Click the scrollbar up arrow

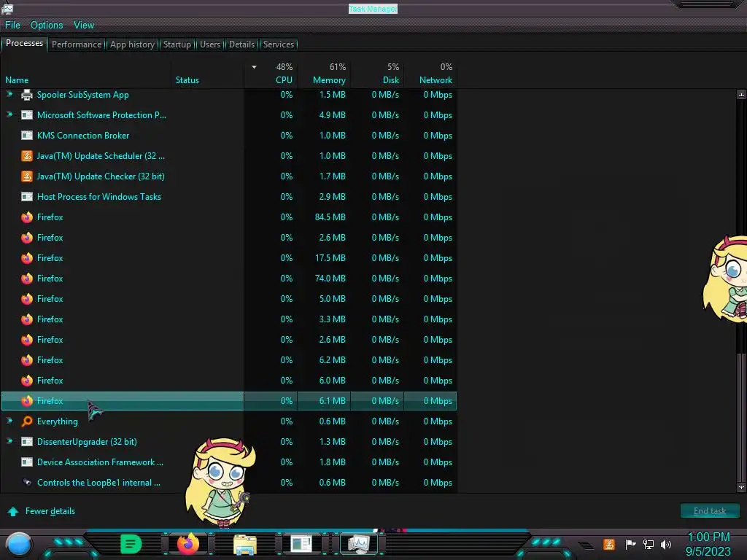(x=741, y=94)
